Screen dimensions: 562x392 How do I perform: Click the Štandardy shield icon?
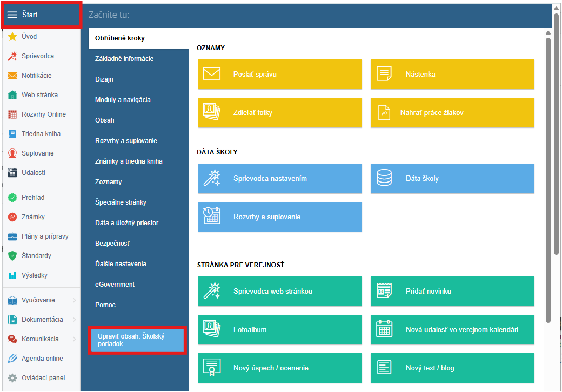[12, 255]
